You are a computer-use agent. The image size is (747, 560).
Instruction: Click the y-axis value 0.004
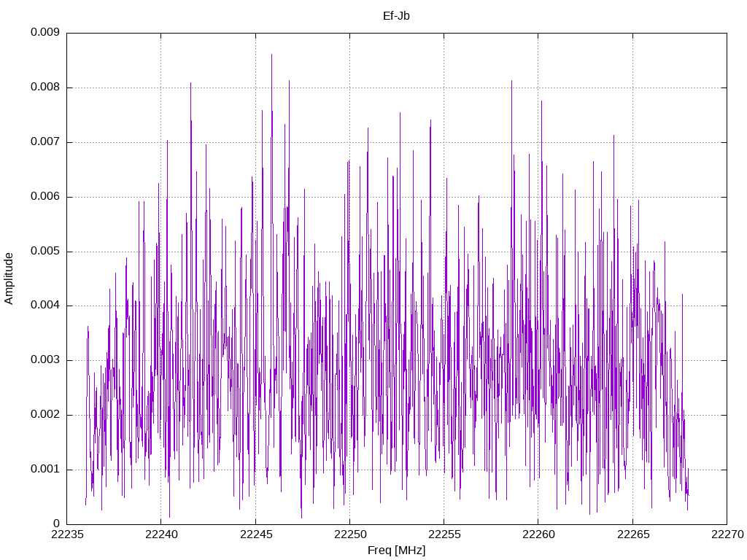click(x=45, y=305)
